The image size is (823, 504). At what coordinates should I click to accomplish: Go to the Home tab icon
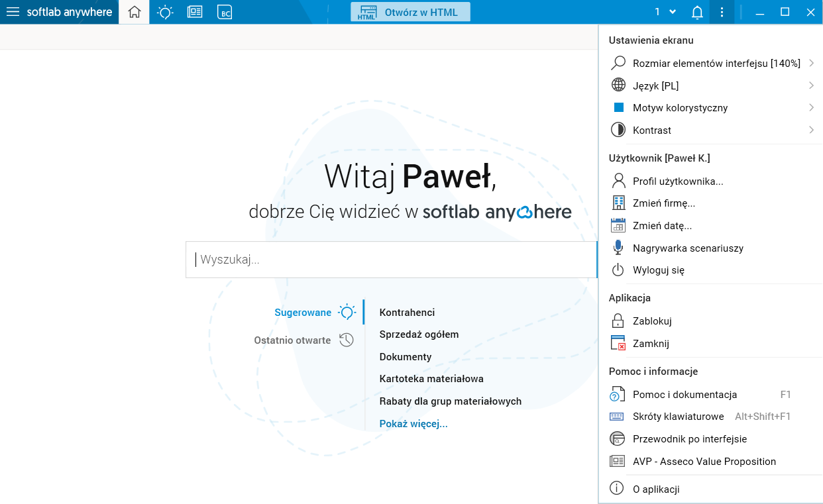click(135, 12)
